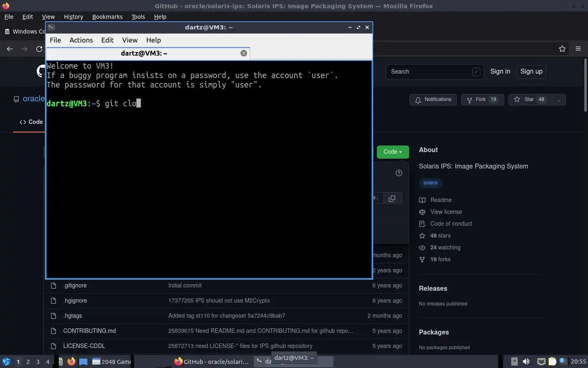Open Firefox Bookmarks menu
The height and width of the screenshot is (368, 588).
[107, 17]
